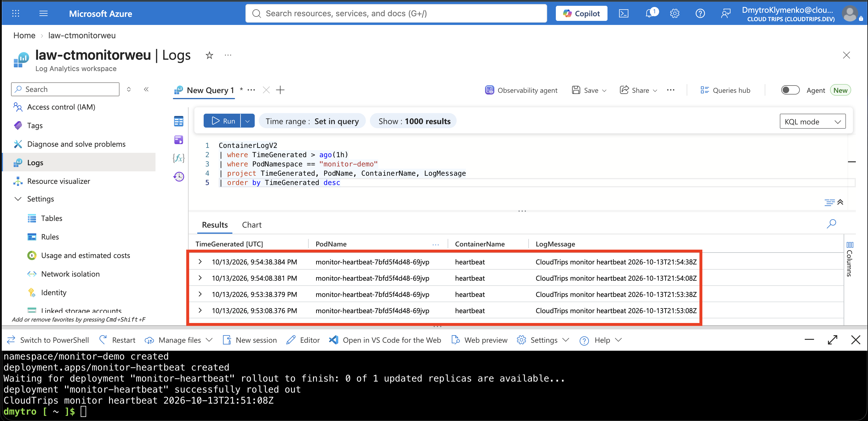Open the Tables side pane icon
Viewport: 868px width, 421px height.
179,121
